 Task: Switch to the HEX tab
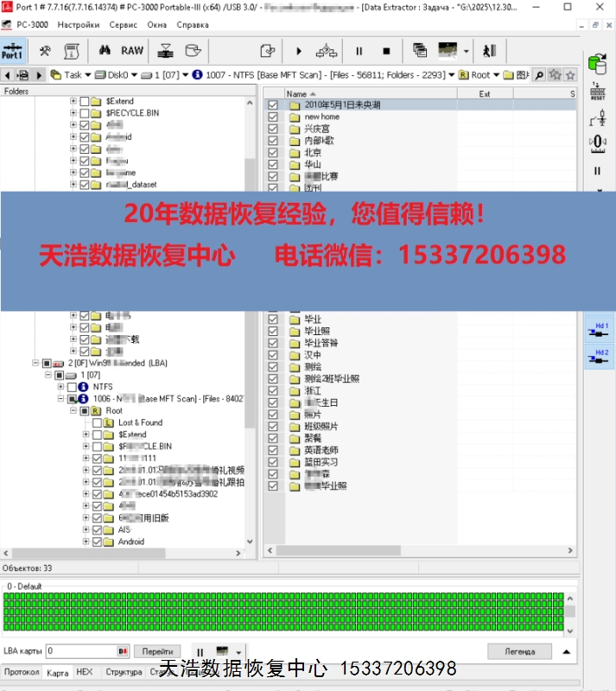pos(84,672)
